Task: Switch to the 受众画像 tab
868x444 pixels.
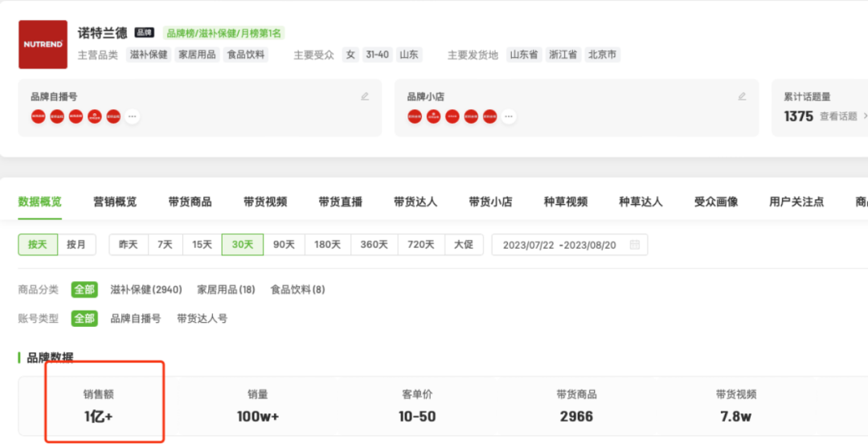Action: (716, 202)
